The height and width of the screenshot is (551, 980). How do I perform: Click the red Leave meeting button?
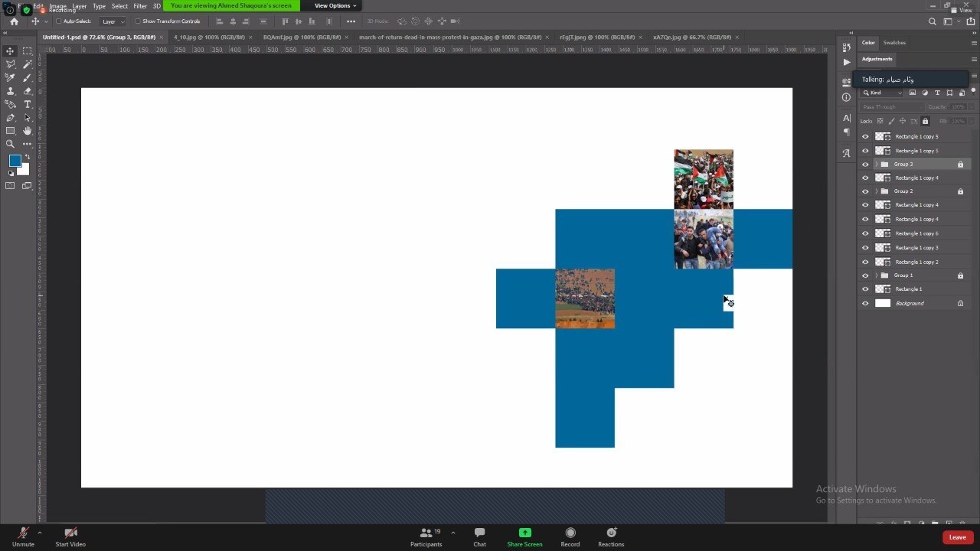coord(957,537)
